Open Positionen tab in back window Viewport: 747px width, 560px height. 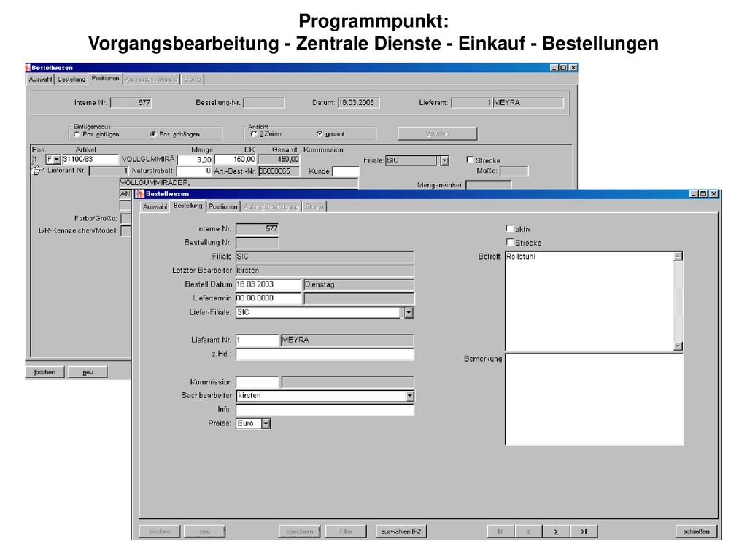pos(105,79)
